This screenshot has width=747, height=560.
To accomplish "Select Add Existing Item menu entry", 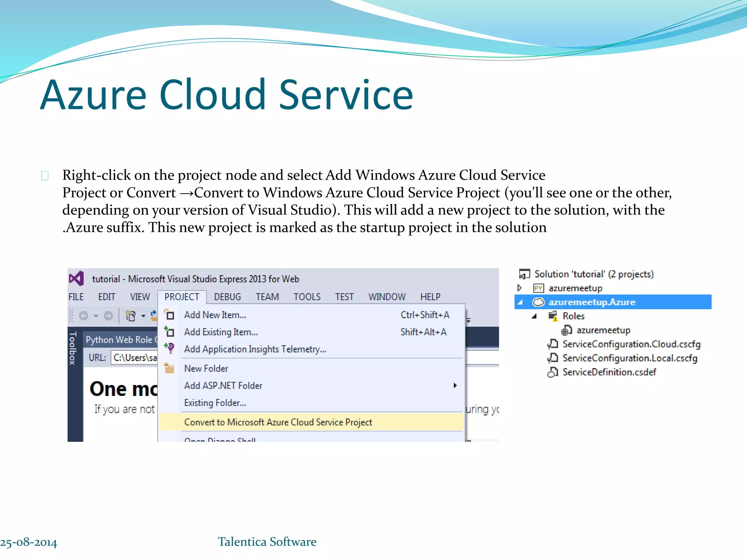I will point(311,332).
